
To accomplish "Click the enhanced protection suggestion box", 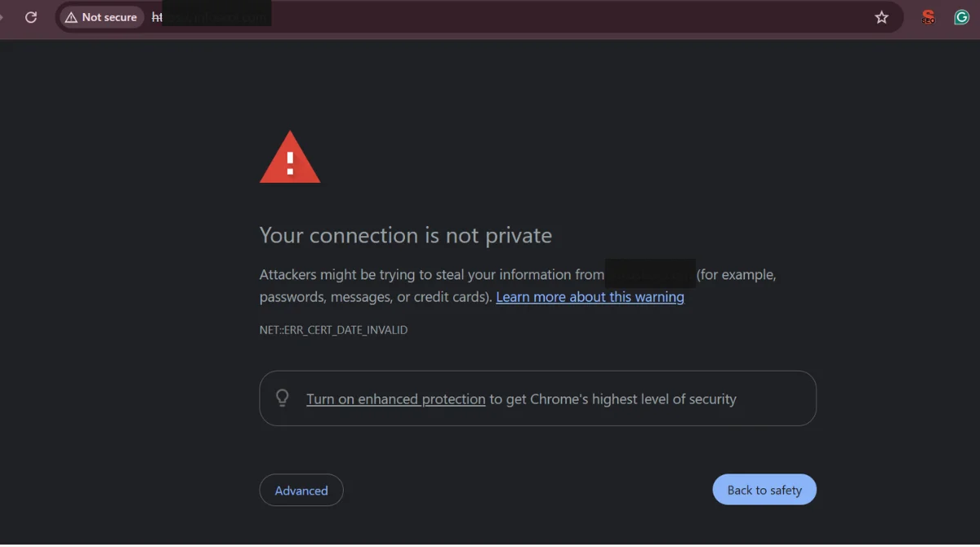I will 537,398.
